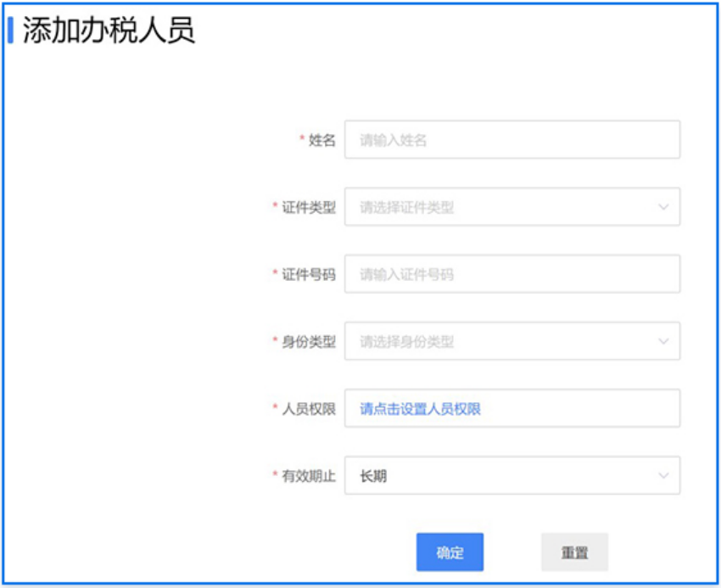The image size is (721, 588).
Task: Open the 有效期止 dropdown showing 长期
Action: pos(511,475)
